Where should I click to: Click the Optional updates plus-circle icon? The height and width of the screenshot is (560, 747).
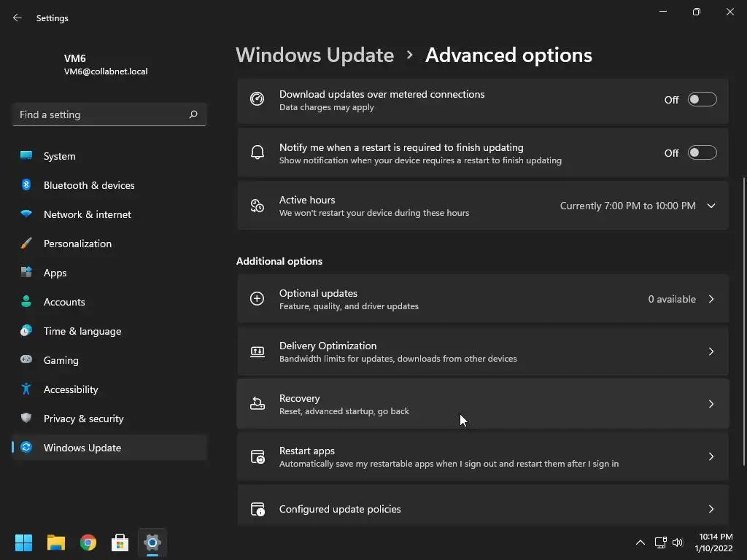[258, 298]
